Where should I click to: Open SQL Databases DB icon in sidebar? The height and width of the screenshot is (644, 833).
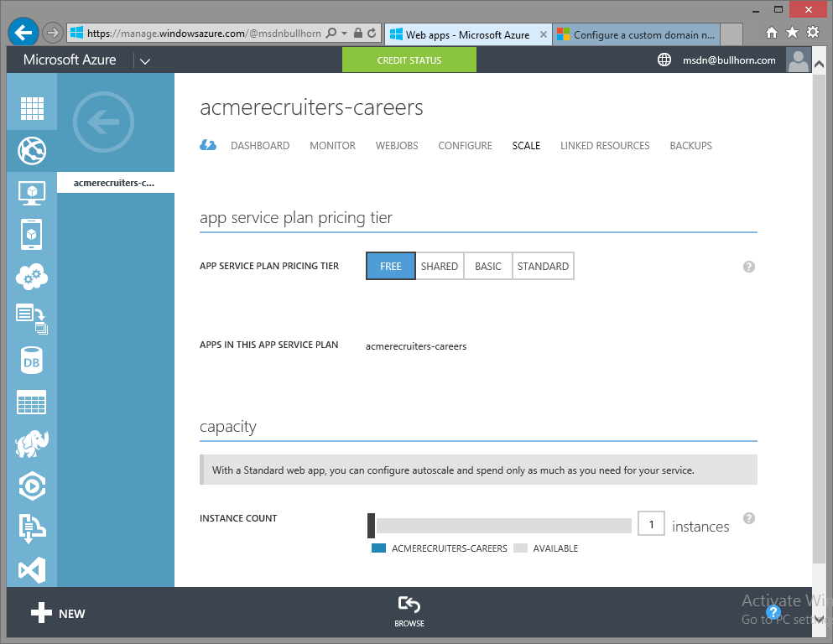32,361
